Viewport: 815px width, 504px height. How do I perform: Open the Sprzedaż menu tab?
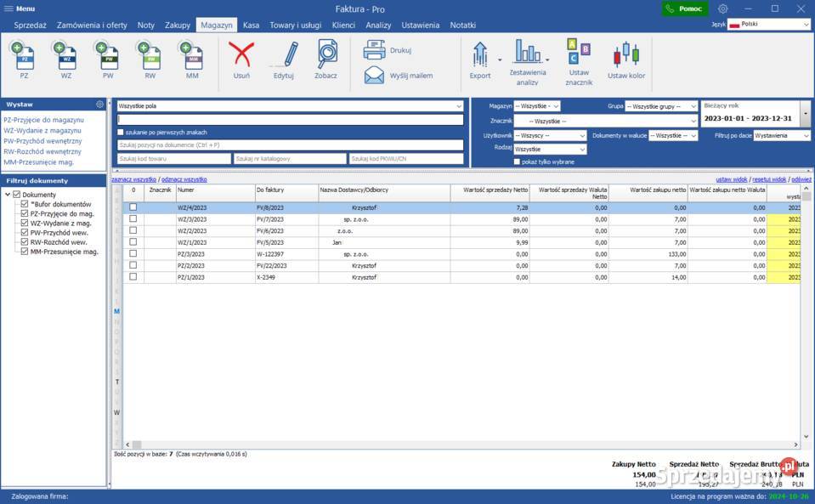[x=30, y=25]
